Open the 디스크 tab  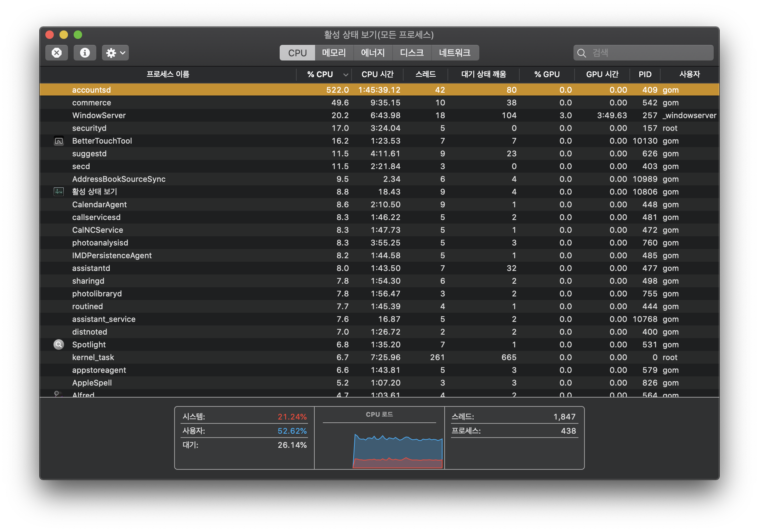click(x=412, y=53)
